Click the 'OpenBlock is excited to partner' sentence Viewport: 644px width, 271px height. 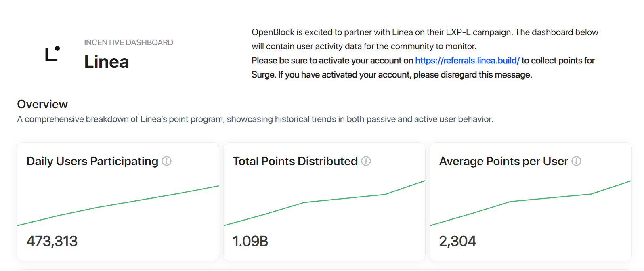click(425, 39)
